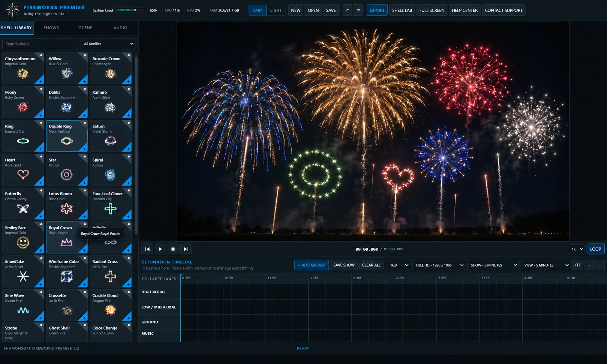Viewport: 607px width, 364px height.
Task: Select the Four-Leaf Clover shell
Action: [111, 204]
